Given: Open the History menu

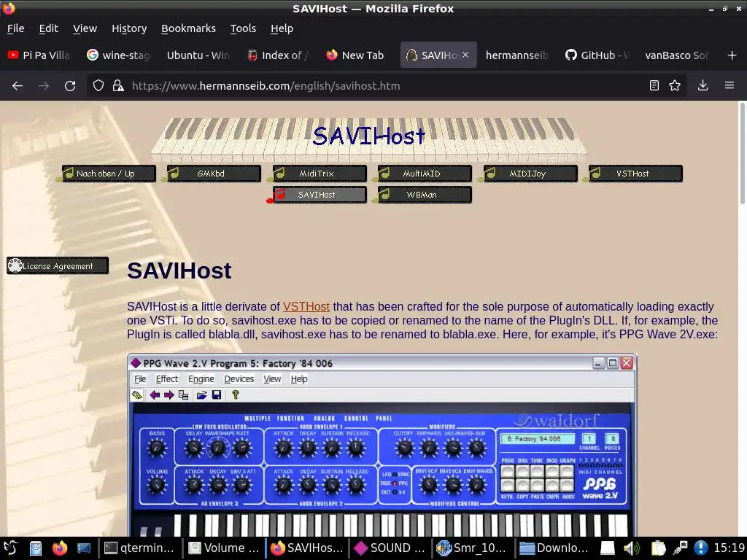Looking at the screenshot, I should (x=129, y=28).
